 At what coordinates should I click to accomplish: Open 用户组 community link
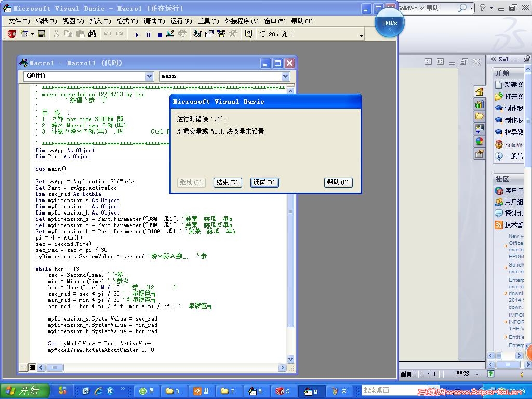(x=509, y=202)
